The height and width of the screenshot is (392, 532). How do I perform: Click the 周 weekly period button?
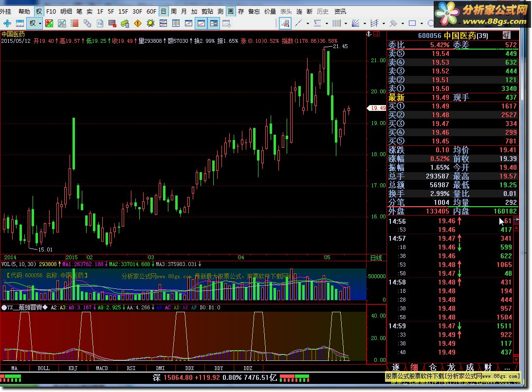[173, 11]
